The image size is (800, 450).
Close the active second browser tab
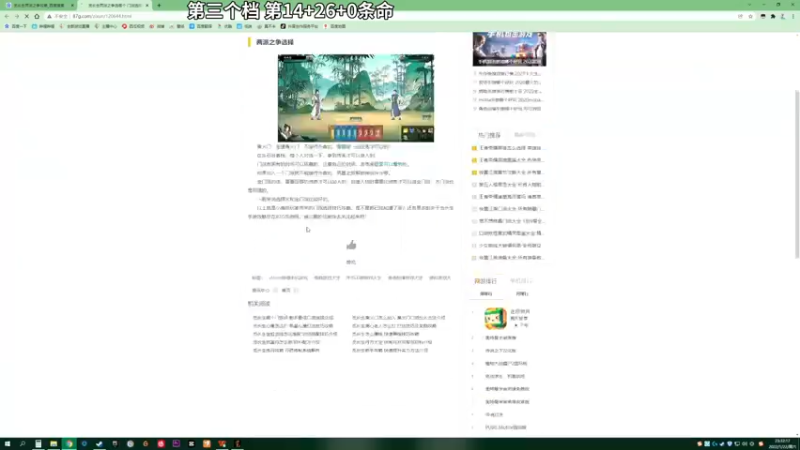(147, 5)
